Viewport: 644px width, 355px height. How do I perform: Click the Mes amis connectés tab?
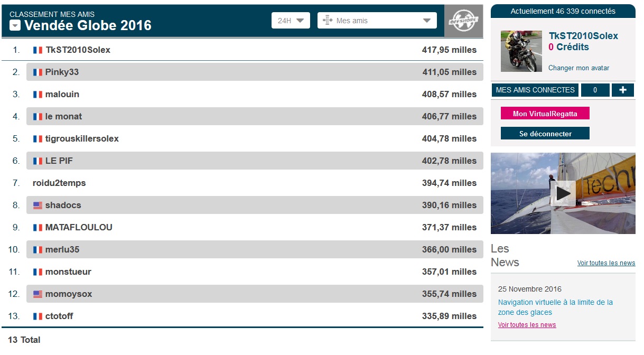(x=535, y=90)
